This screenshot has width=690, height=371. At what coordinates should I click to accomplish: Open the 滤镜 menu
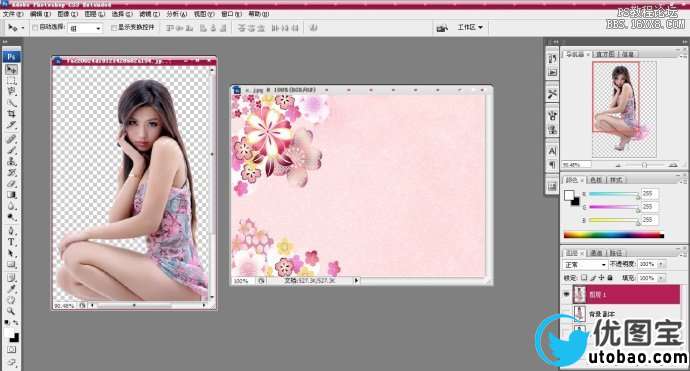(x=149, y=14)
